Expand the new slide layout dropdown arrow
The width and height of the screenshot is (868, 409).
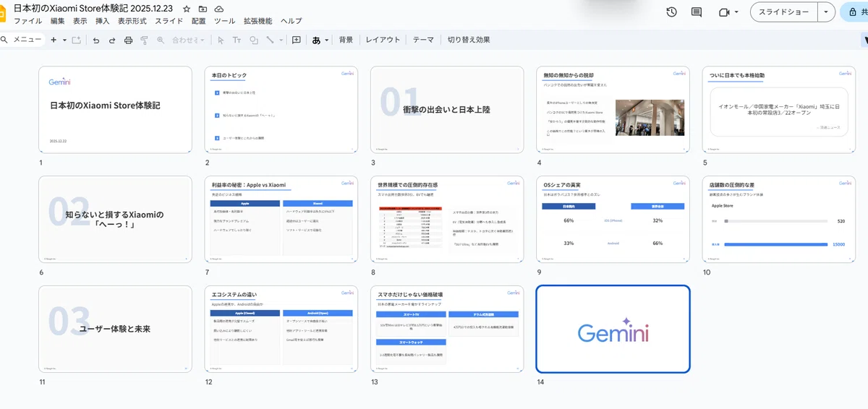click(x=64, y=40)
